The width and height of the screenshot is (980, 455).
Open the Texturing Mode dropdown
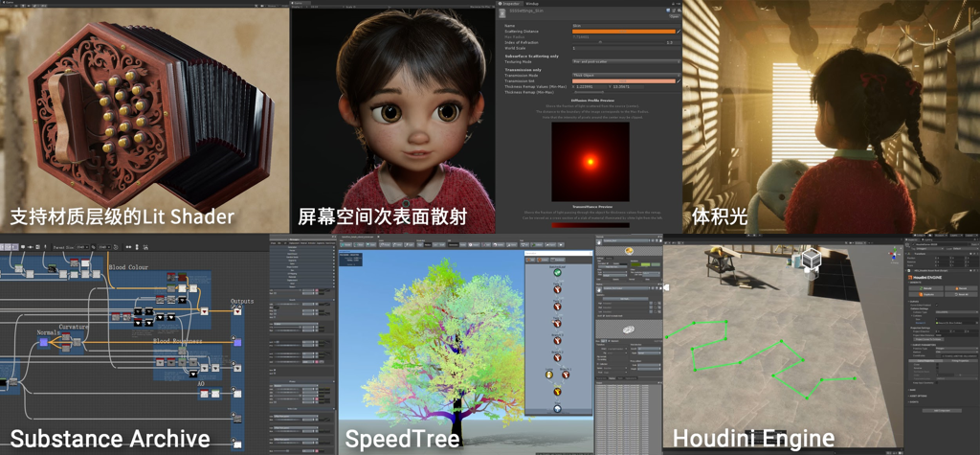626,62
